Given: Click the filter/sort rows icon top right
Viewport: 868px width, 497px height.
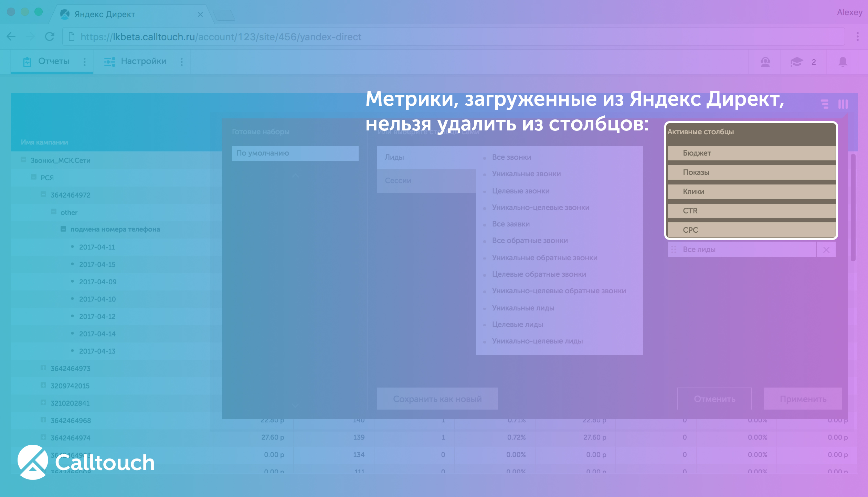Looking at the screenshot, I should (x=825, y=104).
